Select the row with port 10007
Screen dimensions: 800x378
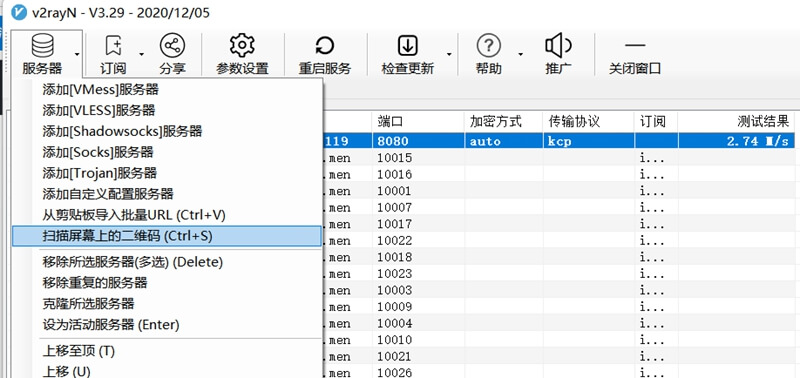(x=559, y=208)
